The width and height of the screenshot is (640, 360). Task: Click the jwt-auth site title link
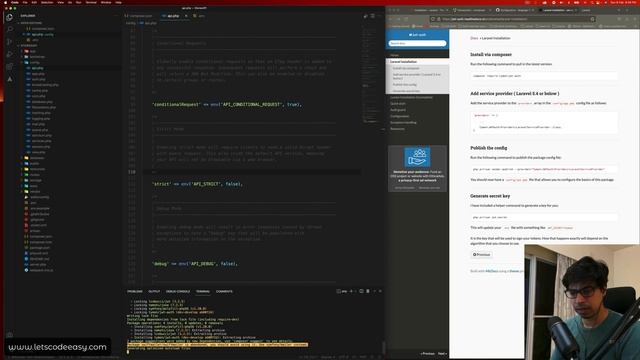pyautogui.click(x=417, y=35)
